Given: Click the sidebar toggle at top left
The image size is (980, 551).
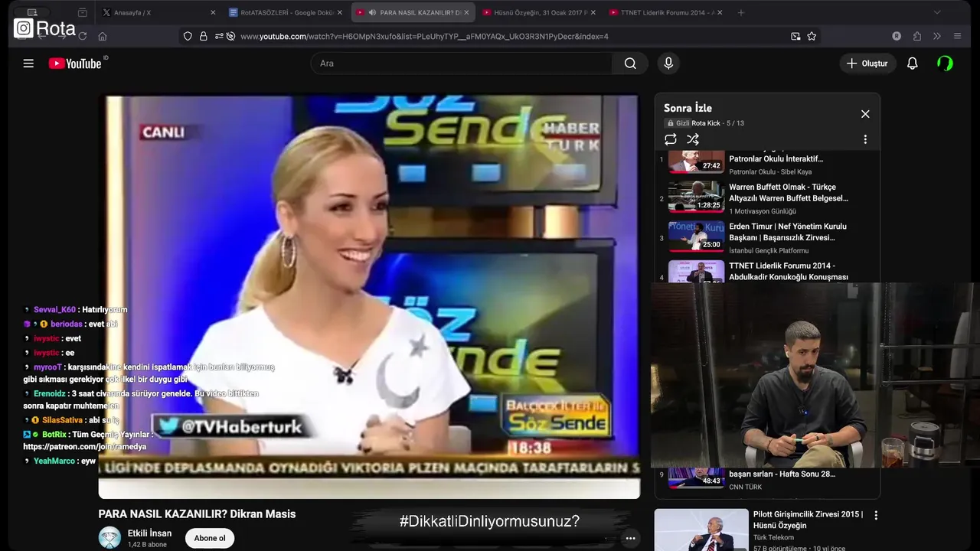Looking at the screenshot, I should pyautogui.click(x=32, y=12).
